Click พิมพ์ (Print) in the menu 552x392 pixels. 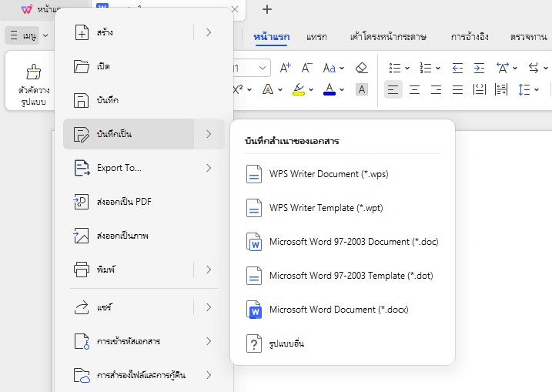click(x=128, y=270)
